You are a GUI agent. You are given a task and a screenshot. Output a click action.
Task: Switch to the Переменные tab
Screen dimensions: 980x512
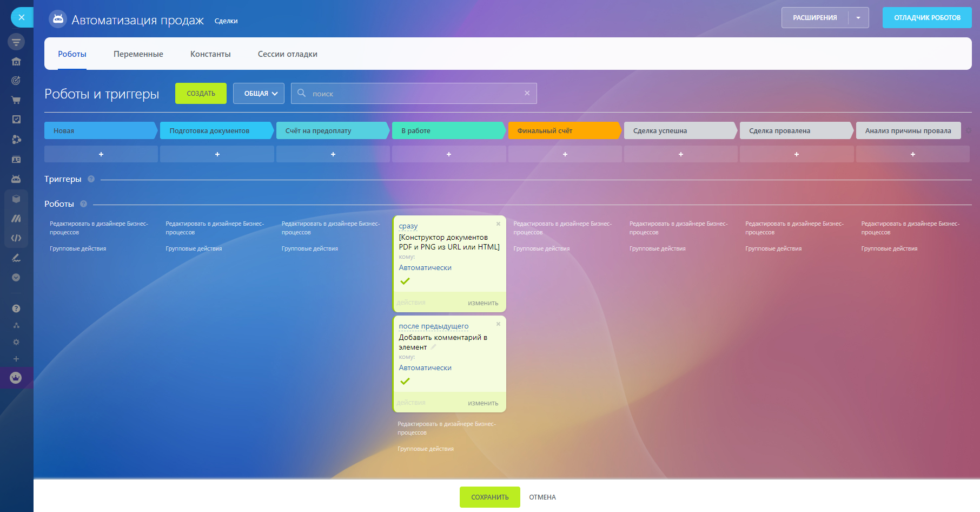pyautogui.click(x=138, y=54)
